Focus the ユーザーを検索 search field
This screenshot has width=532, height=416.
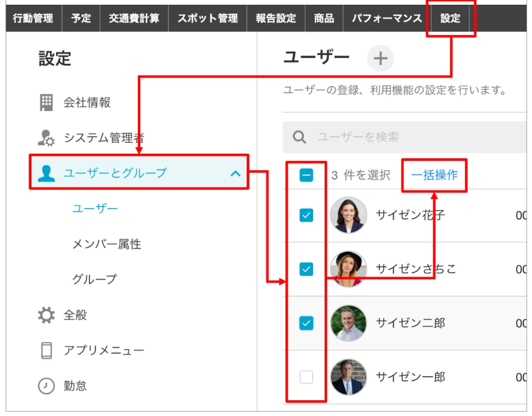point(404,137)
